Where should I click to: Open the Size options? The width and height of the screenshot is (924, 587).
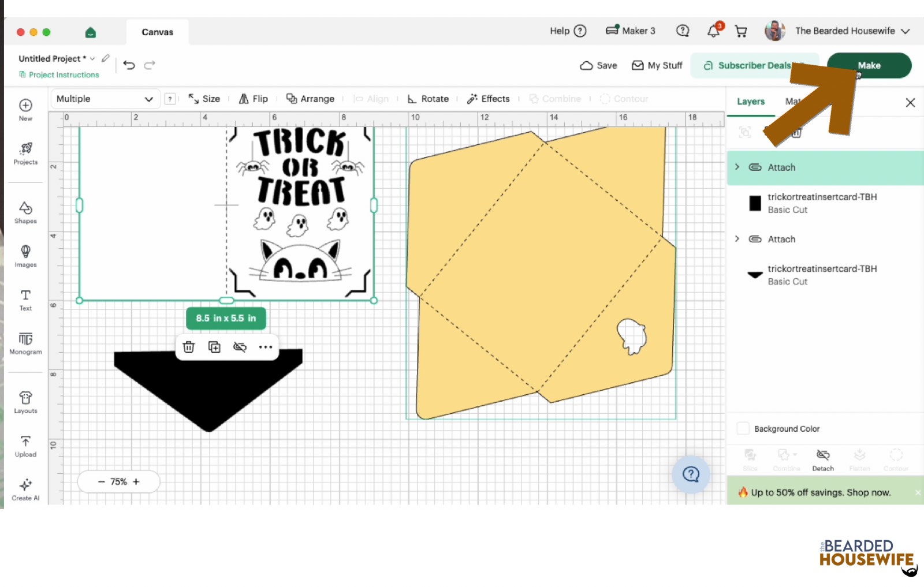[204, 99]
